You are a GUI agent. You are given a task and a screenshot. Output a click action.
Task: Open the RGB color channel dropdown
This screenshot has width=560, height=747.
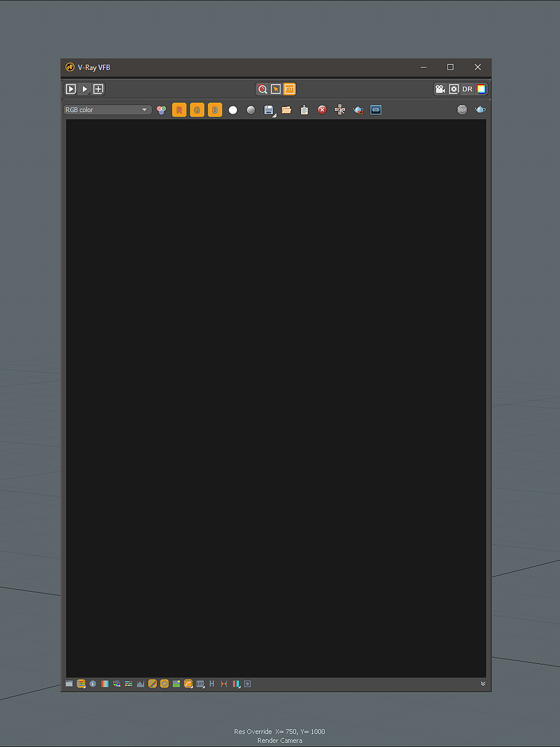click(x=107, y=110)
